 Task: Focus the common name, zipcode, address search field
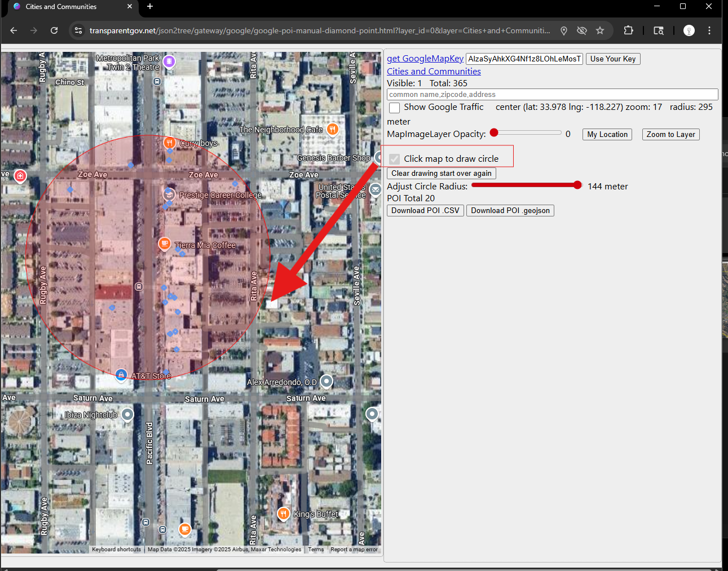coord(553,95)
